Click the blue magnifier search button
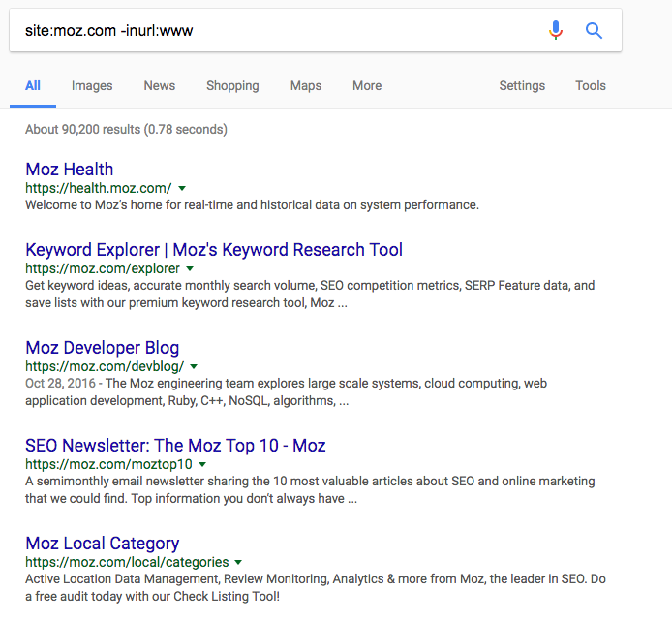 (x=594, y=30)
